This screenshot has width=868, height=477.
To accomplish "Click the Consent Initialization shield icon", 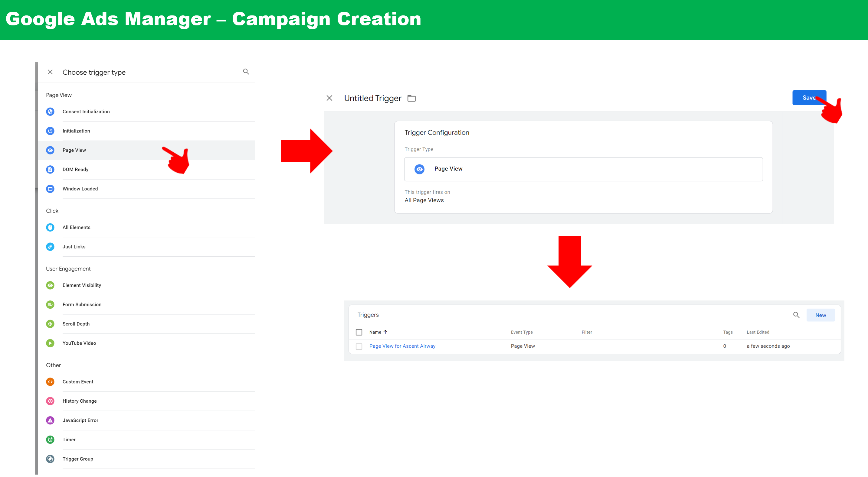I will coord(50,112).
